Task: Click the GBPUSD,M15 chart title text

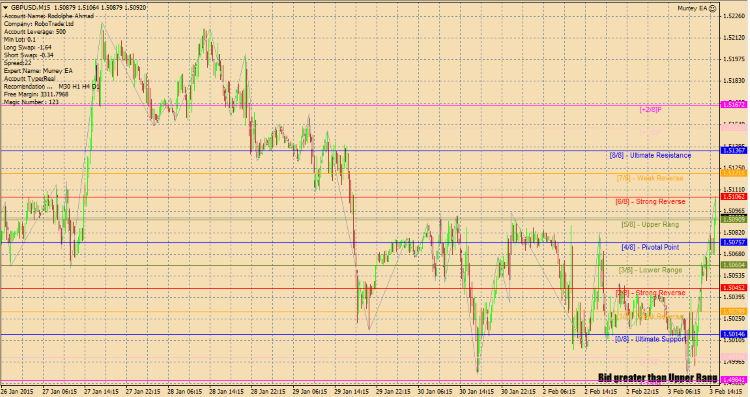Action: (30, 8)
